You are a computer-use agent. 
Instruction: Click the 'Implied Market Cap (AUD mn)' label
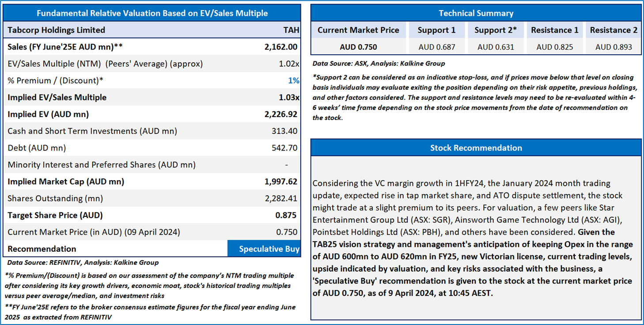tap(66, 181)
